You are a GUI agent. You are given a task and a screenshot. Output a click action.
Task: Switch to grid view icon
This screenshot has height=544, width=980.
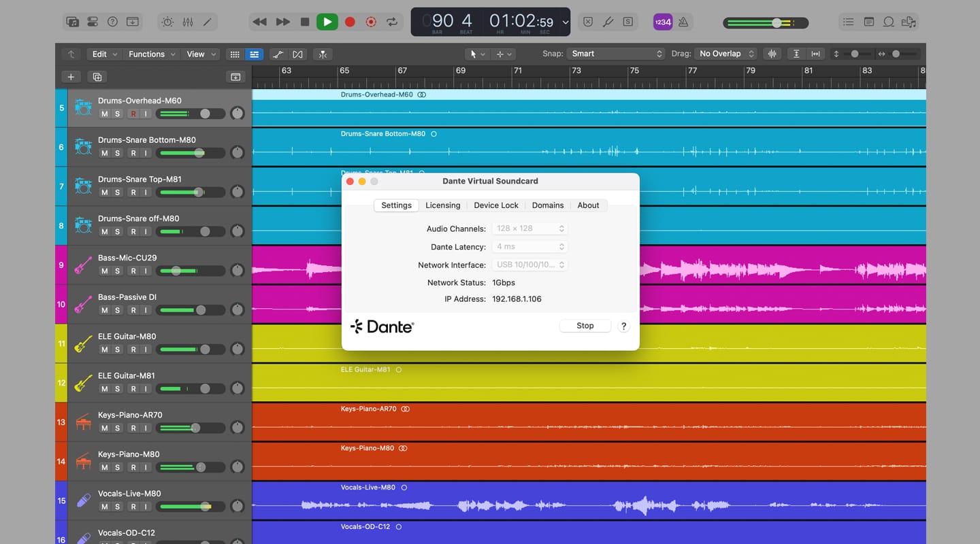click(235, 54)
